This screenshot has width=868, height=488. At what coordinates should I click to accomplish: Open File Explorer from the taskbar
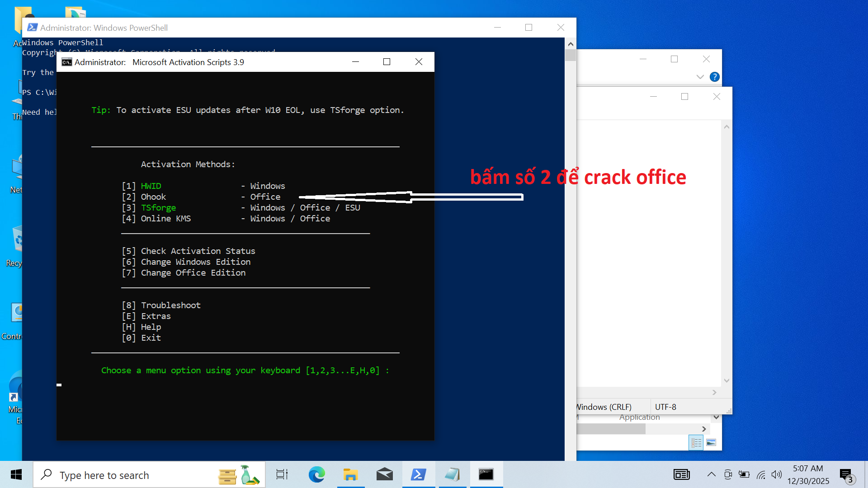click(x=350, y=474)
